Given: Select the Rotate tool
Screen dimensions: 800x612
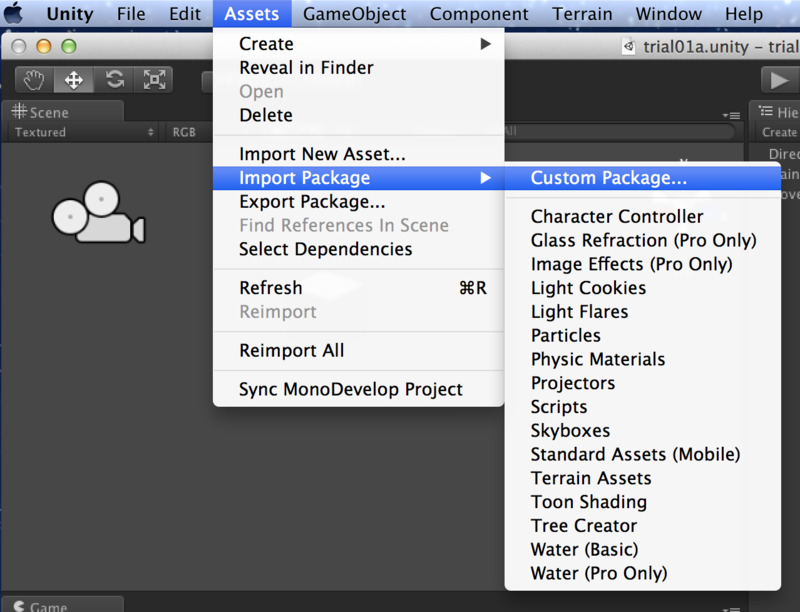Looking at the screenshot, I should point(115,80).
